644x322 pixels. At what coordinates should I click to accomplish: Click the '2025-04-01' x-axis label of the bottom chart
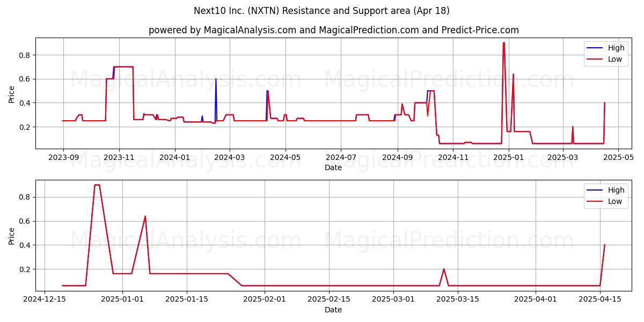[536, 300]
